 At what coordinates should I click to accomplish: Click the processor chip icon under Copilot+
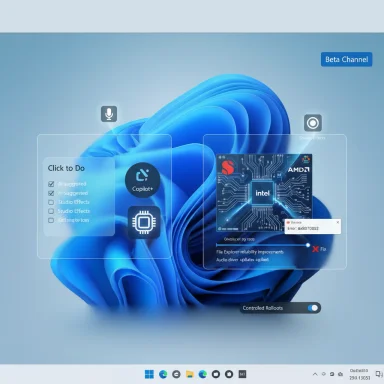point(144,222)
